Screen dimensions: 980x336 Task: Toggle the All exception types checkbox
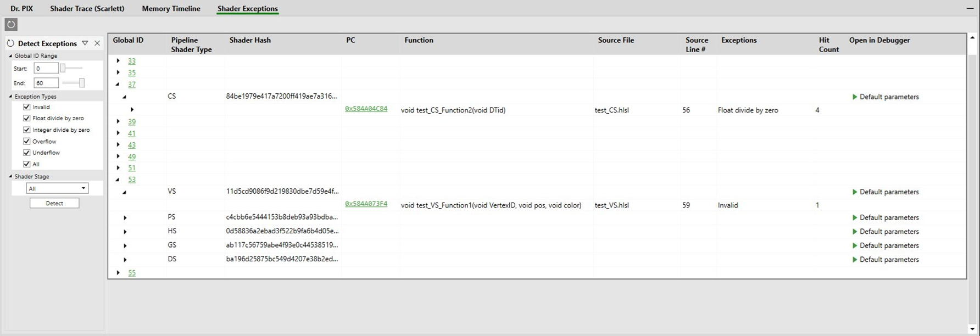coord(26,164)
